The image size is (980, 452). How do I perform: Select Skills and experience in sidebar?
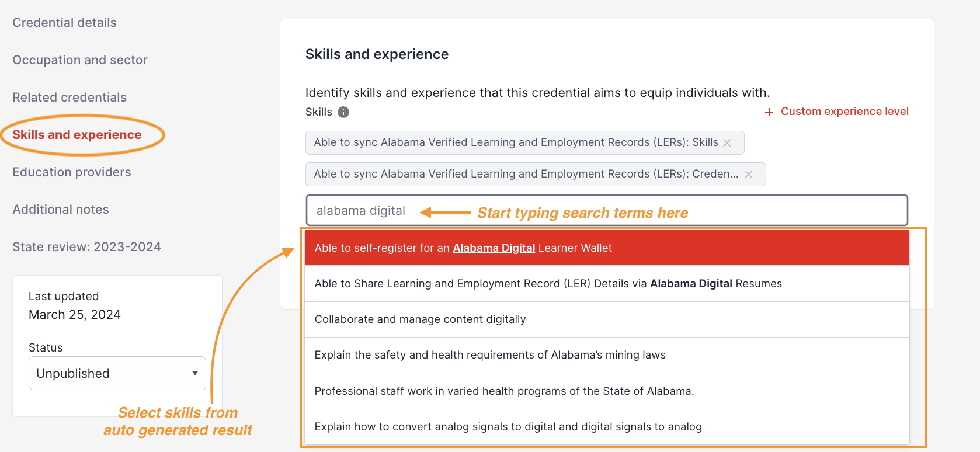[77, 135]
